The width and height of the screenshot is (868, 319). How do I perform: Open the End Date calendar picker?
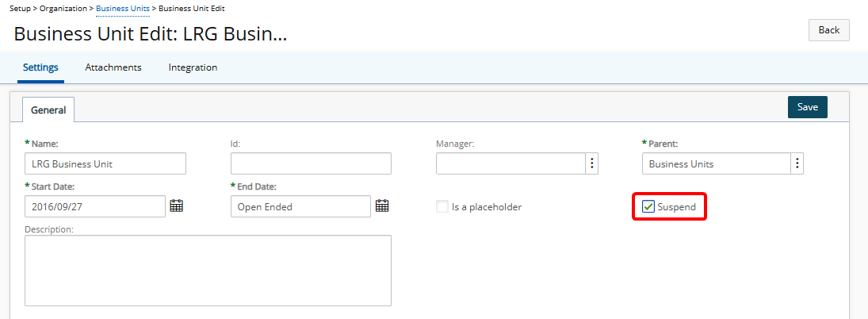click(382, 206)
